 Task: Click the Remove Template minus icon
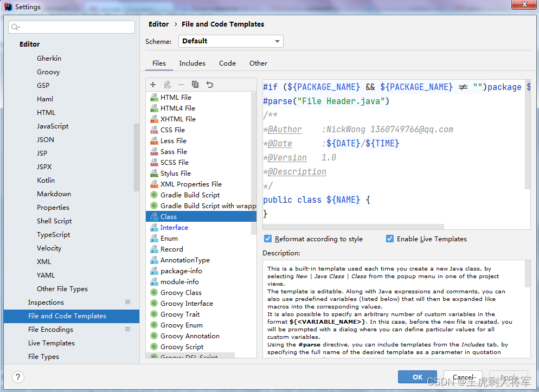[181, 85]
